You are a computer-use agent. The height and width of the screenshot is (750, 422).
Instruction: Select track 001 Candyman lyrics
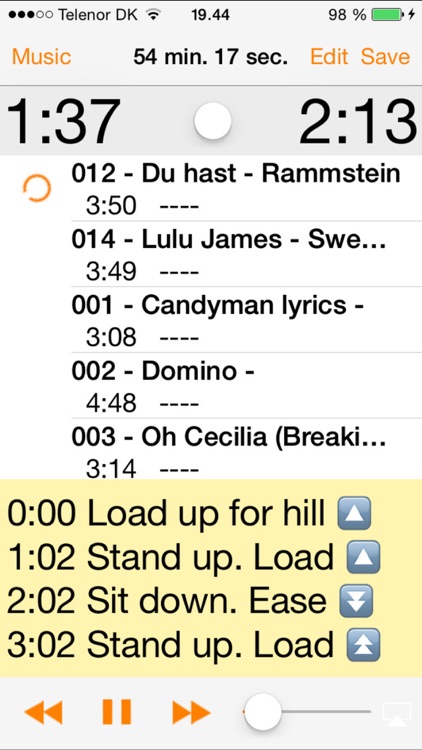[246, 320]
